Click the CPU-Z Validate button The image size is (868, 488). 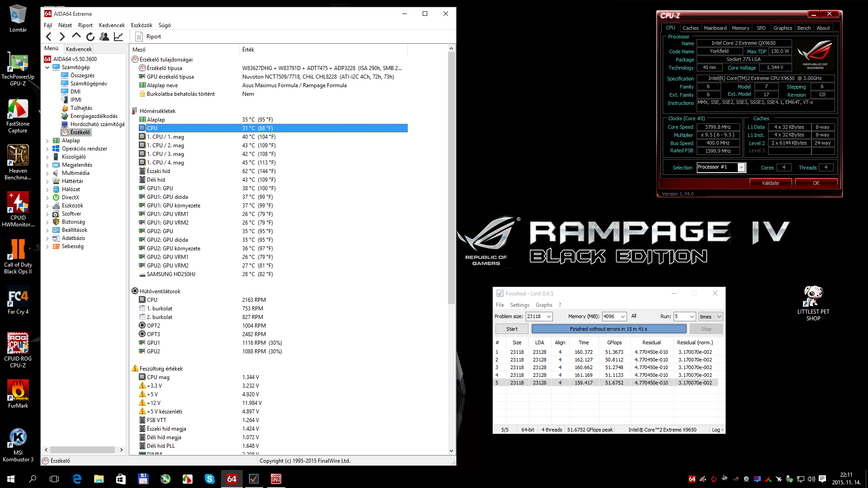(x=770, y=183)
